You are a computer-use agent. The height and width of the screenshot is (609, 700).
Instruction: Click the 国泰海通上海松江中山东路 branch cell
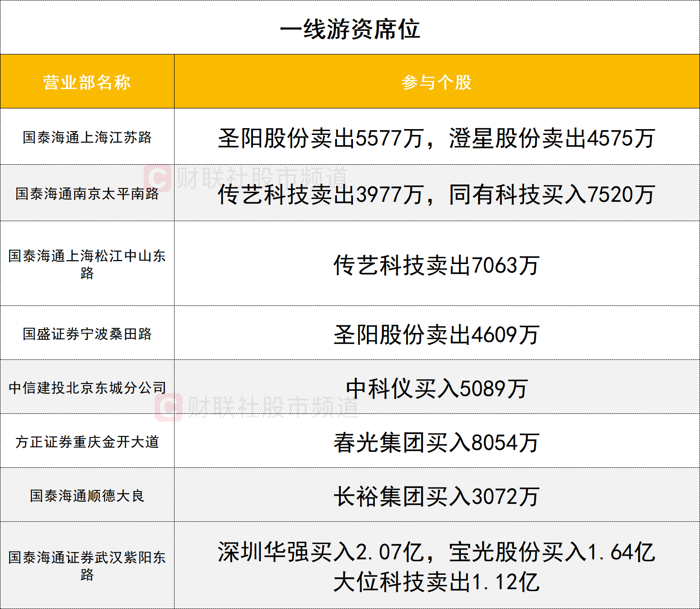tap(87, 264)
